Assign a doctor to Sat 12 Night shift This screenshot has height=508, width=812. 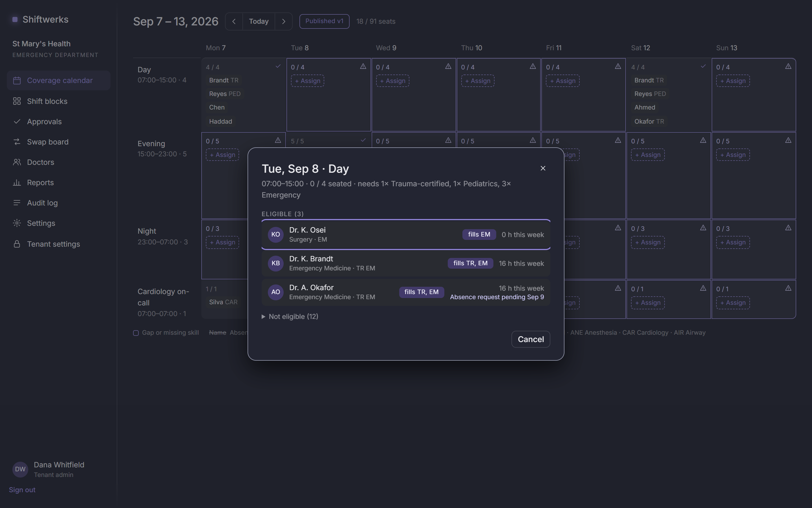pos(648,242)
